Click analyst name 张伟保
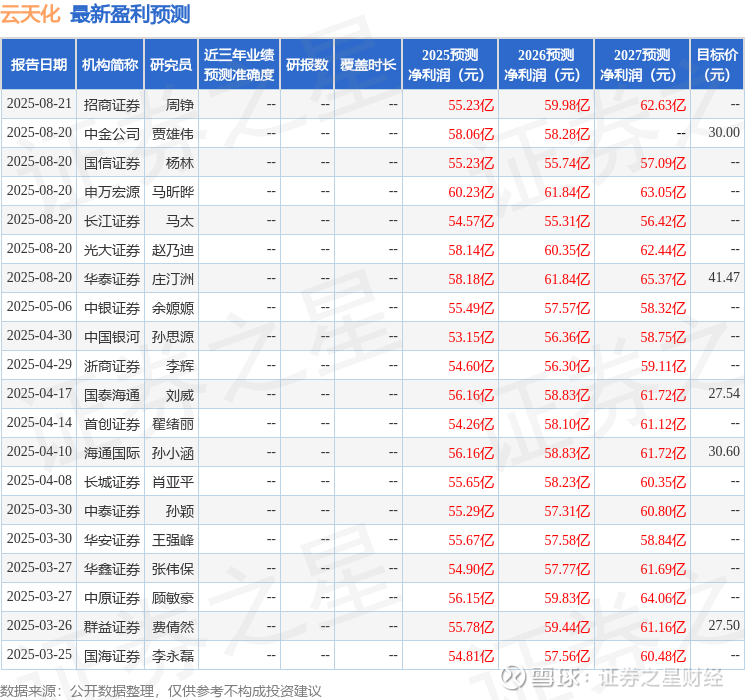This screenshot has width=745, height=700. 172,568
